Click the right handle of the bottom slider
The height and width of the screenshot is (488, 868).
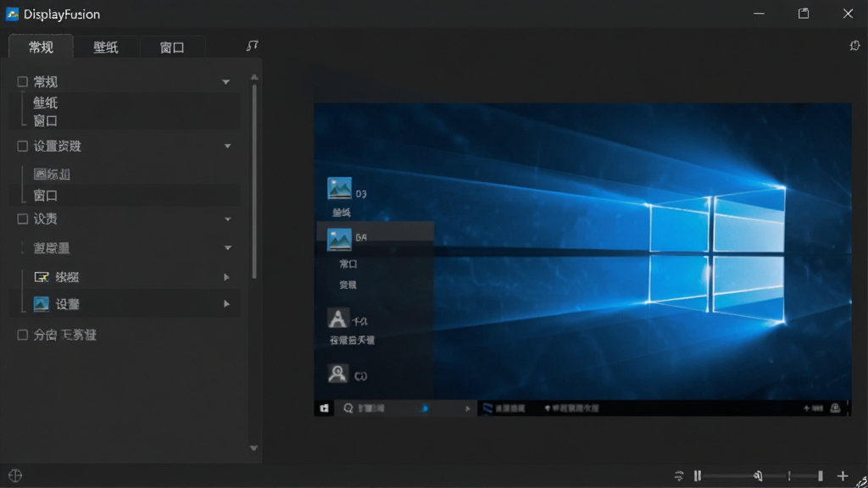[821, 476]
